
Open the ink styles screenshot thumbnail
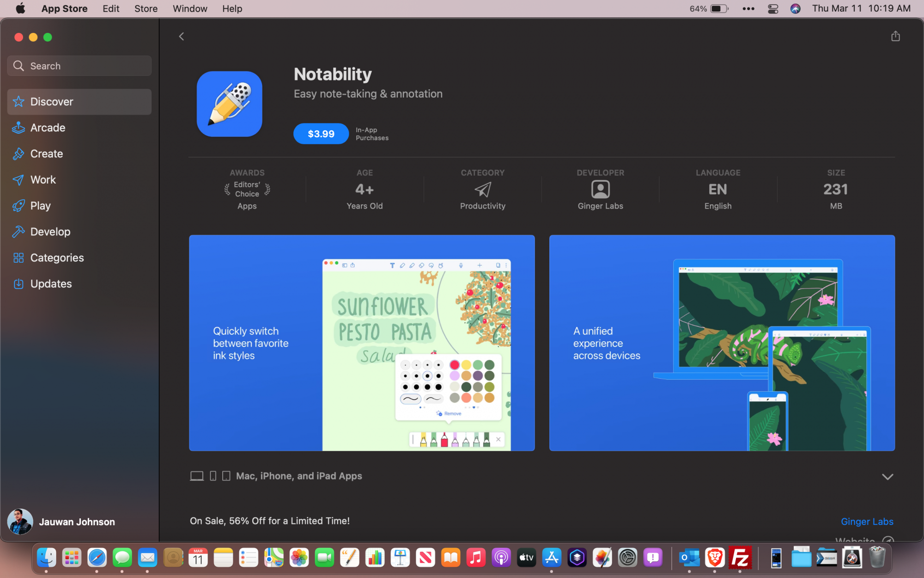[362, 343]
